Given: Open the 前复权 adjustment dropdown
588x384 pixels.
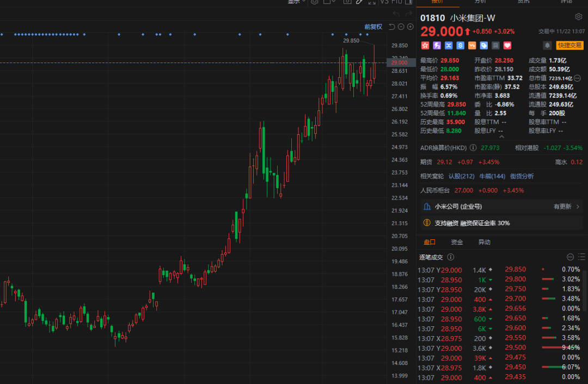Looking at the screenshot, I should (373, 27).
